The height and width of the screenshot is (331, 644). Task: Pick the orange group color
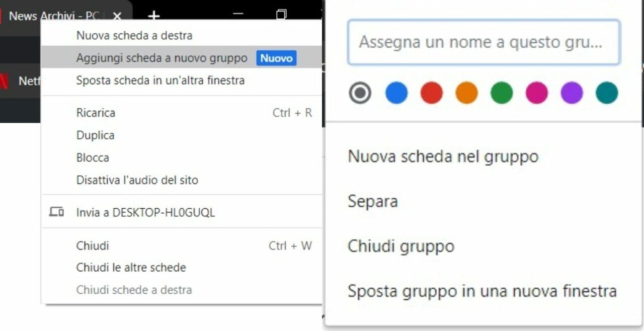coord(466,93)
